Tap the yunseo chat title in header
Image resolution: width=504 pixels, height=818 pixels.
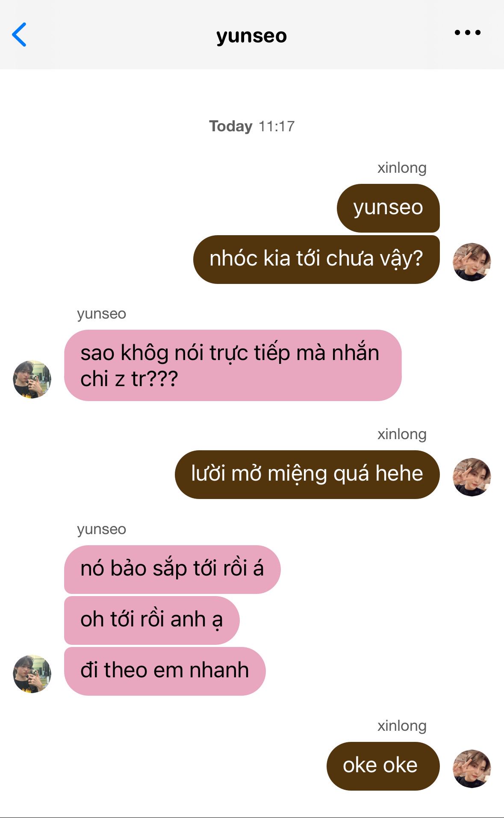tap(251, 36)
